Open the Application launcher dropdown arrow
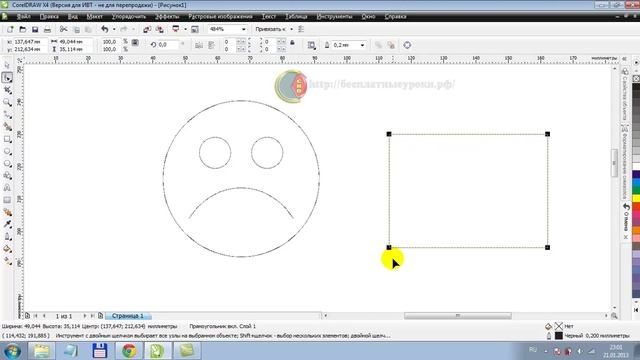Viewport: 640px width, 360px height. (x=185, y=29)
